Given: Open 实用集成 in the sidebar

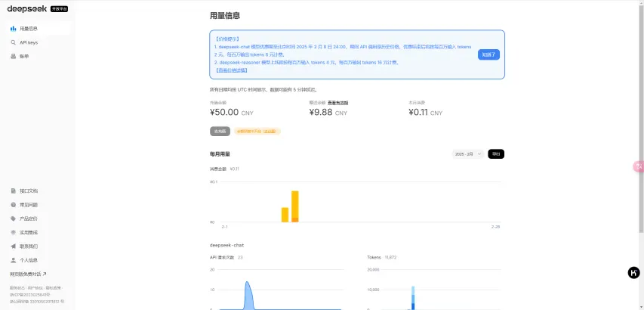Looking at the screenshot, I should click(x=38, y=232).
